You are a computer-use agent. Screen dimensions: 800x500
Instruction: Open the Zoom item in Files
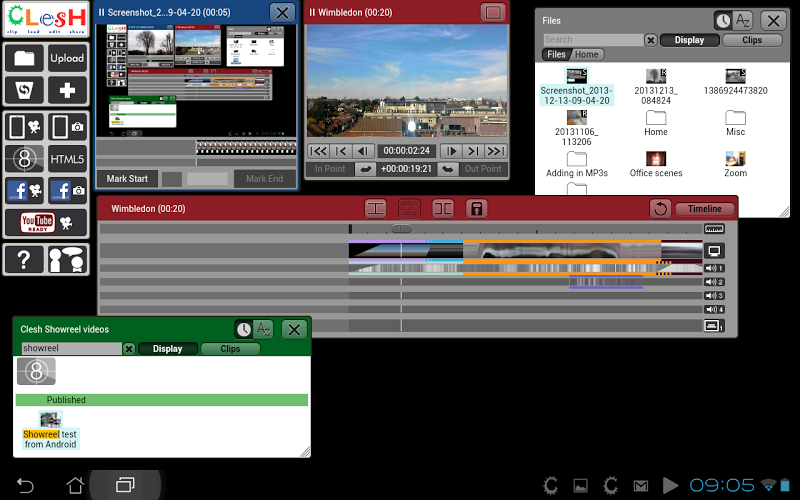point(735,164)
